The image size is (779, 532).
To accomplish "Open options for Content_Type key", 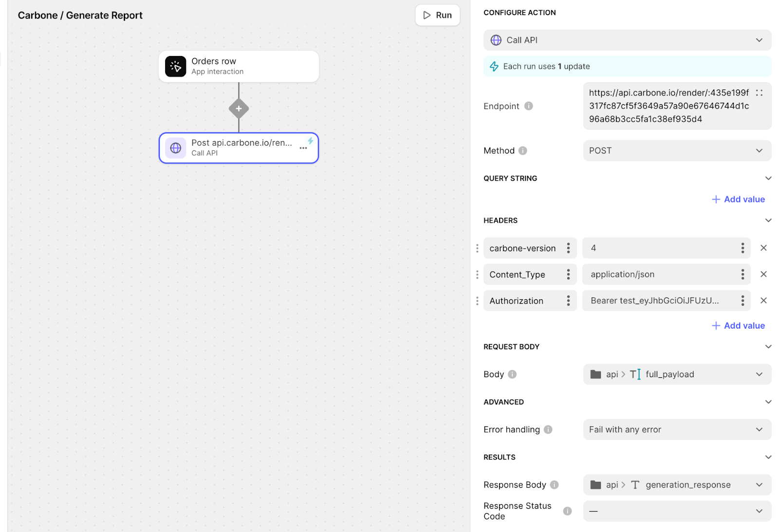I will [568, 275].
